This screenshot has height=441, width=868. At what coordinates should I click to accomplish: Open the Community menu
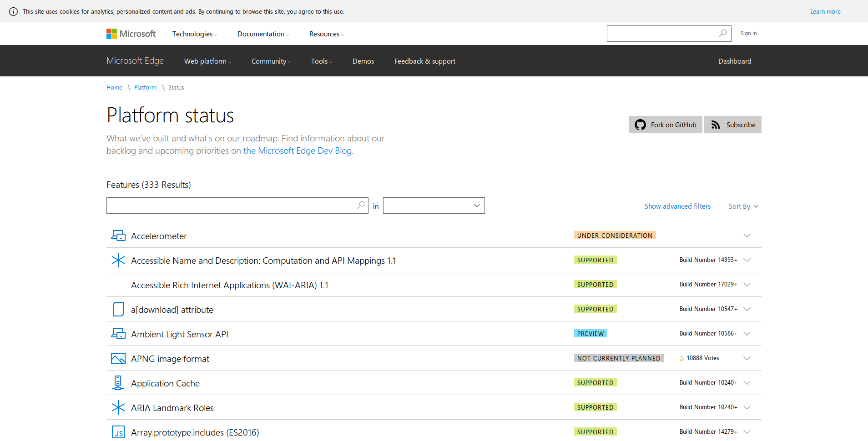(271, 61)
